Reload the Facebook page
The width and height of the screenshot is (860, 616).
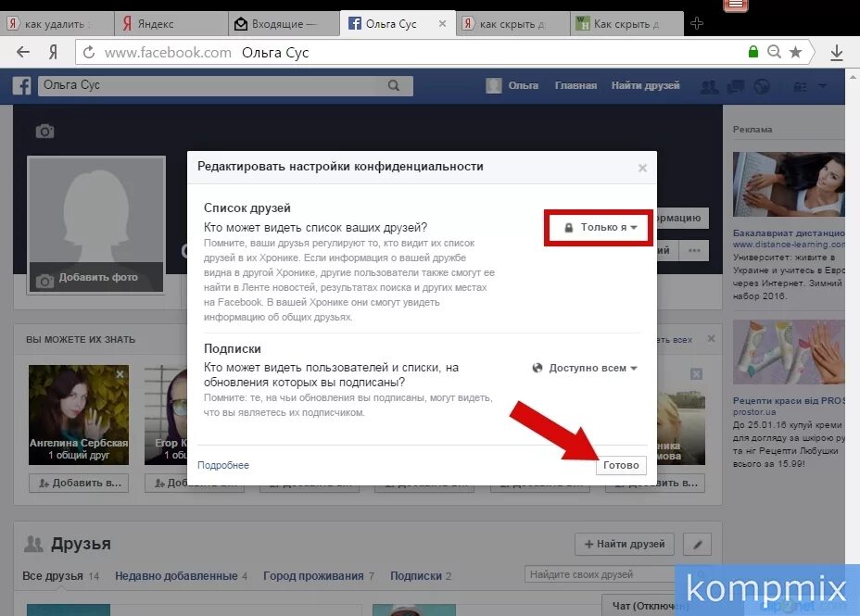pyautogui.click(x=89, y=52)
